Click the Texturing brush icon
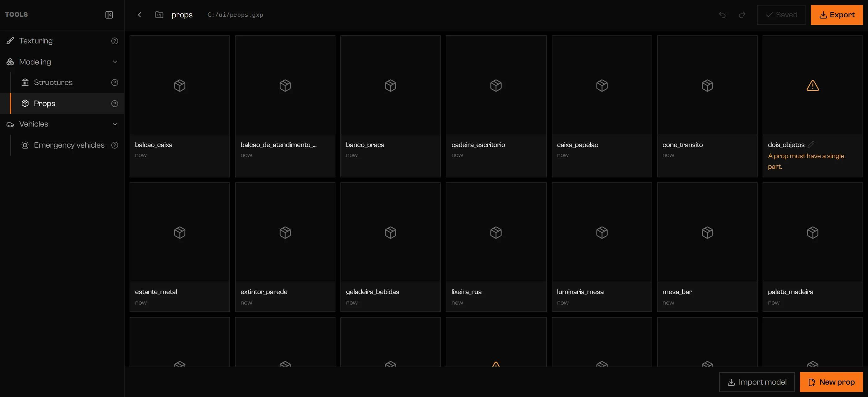 pyautogui.click(x=10, y=41)
